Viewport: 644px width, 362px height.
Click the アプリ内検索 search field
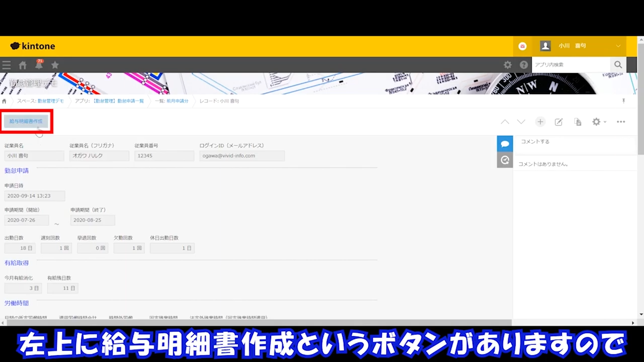[x=571, y=65]
